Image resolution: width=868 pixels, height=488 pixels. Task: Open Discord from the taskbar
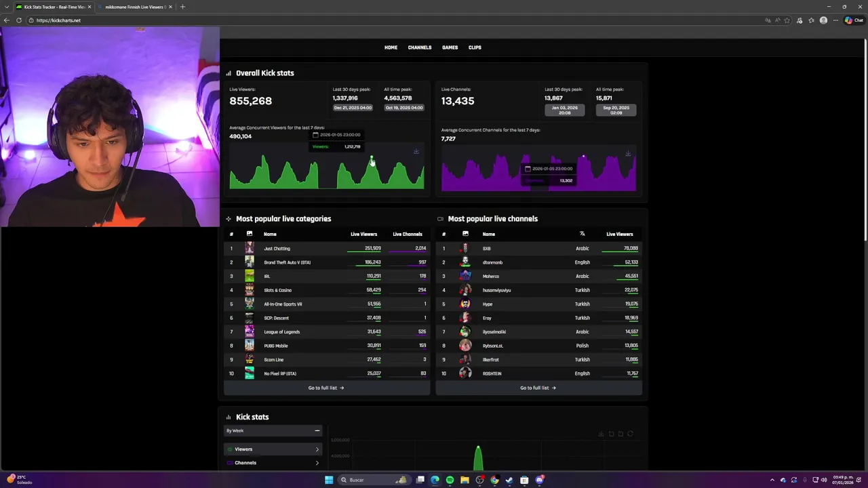click(x=539, y=480)
